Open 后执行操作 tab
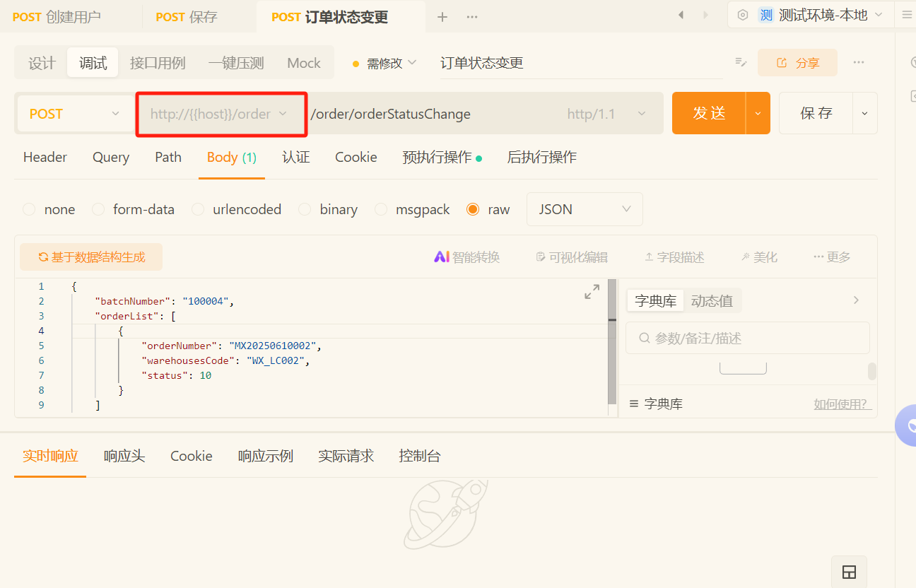The image size is (916, 588). point(542,157)
